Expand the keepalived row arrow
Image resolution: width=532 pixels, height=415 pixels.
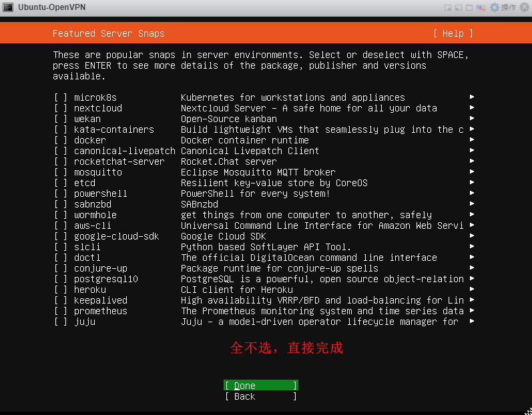(472, 300)
